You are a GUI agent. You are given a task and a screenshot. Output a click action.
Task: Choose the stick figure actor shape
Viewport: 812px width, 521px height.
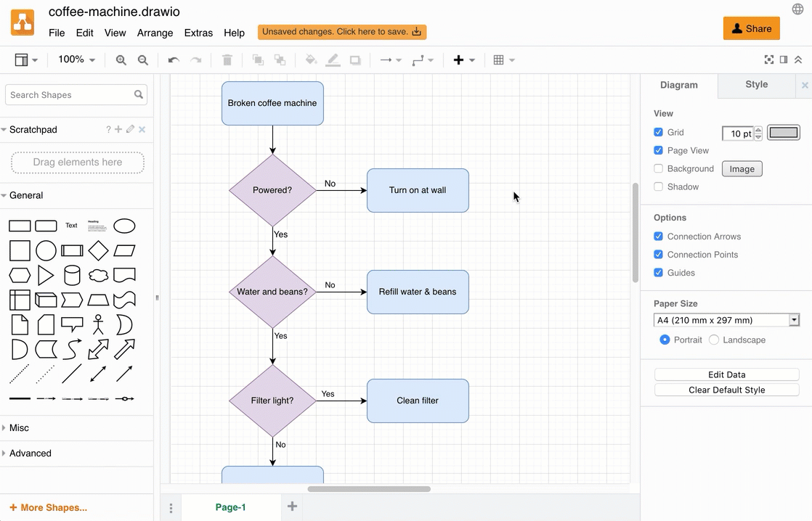[98, 324]
